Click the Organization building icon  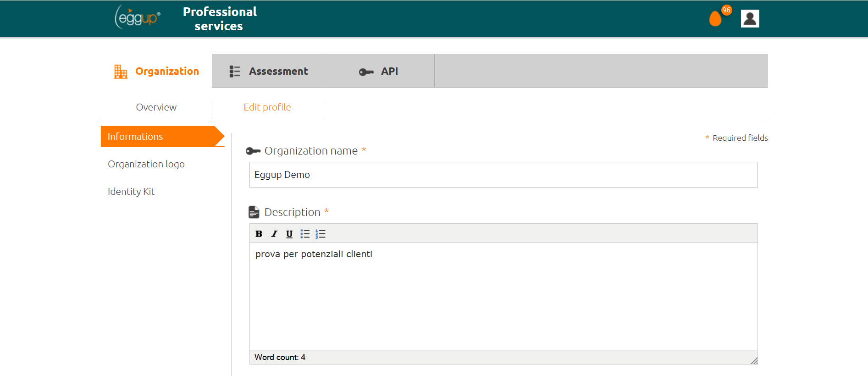(121, 72)
